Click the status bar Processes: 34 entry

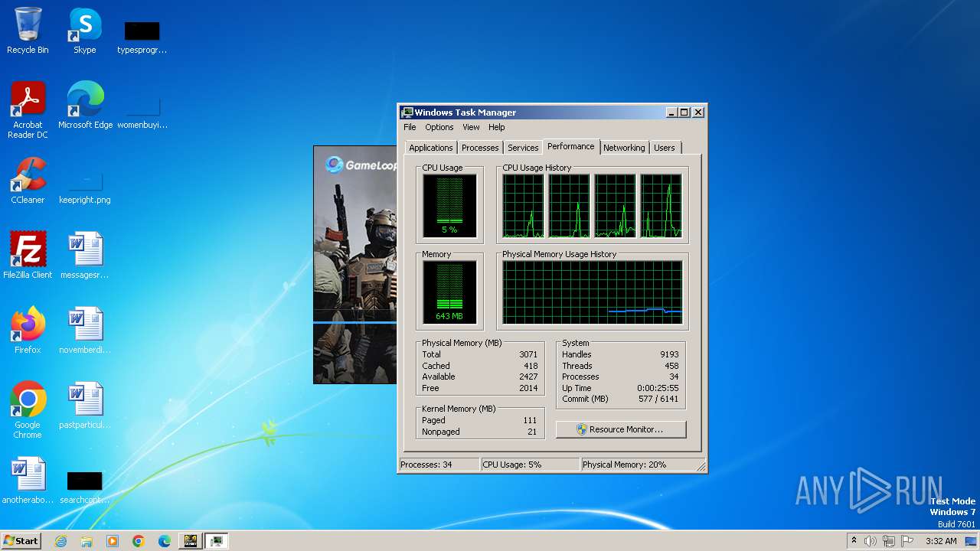click(439, 465)
